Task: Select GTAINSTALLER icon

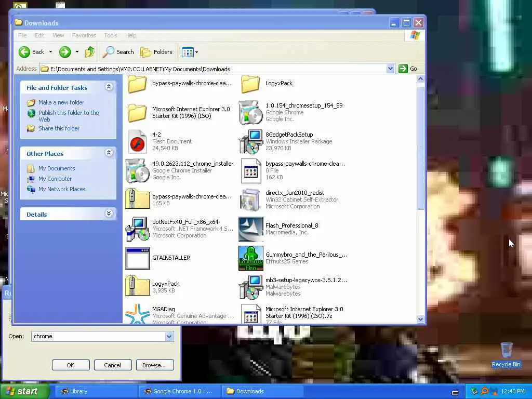Action: coord(137,258)
